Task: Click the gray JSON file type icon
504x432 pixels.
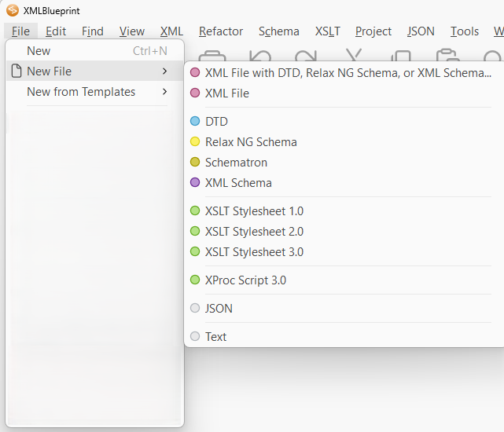Action: pyautogui.click(x=195, y=309)
